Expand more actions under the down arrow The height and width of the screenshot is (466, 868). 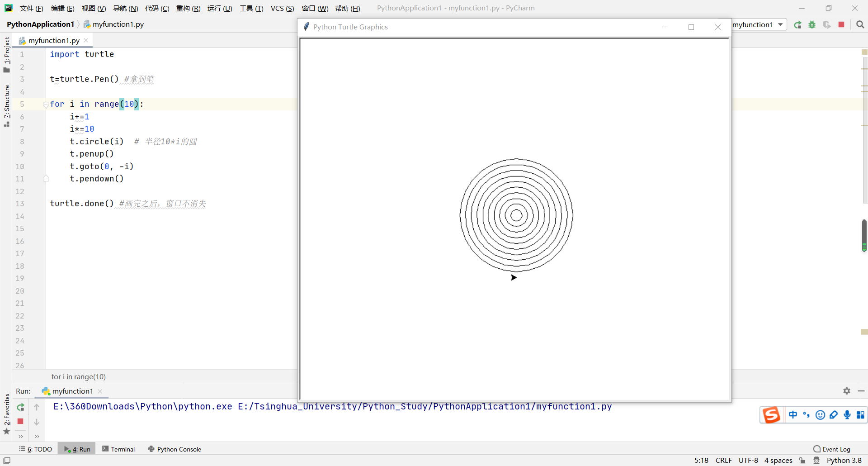tap(37, 437)
